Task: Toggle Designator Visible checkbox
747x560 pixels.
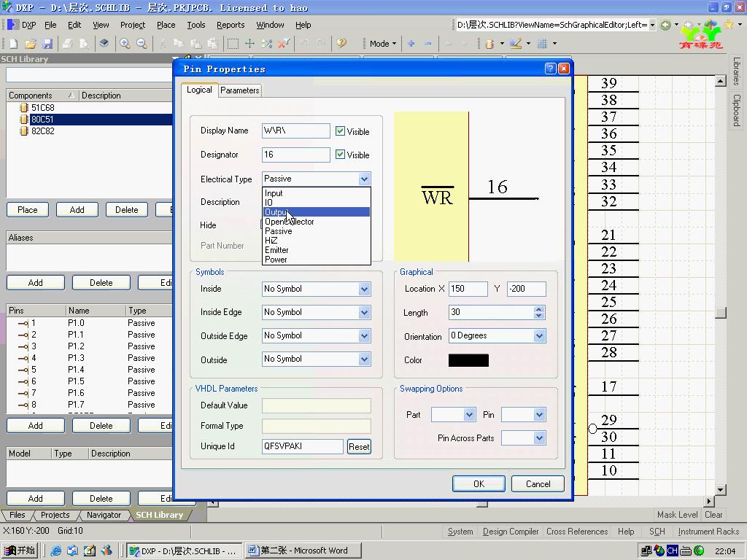Action: point(340,155)
